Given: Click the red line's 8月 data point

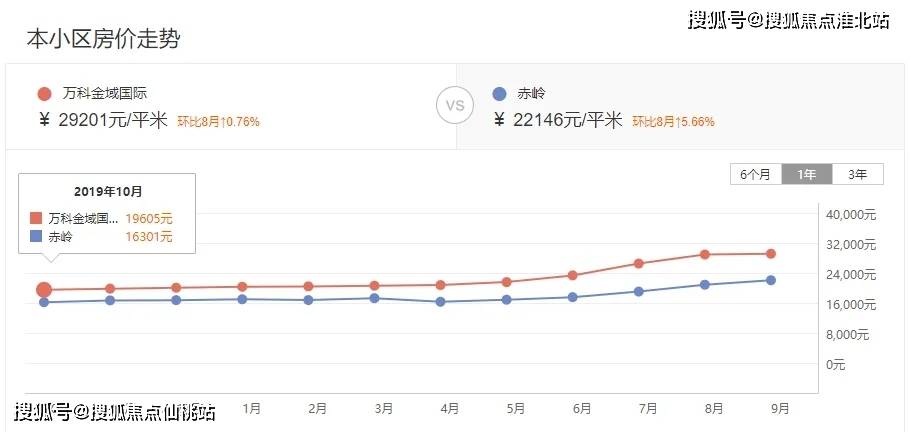Looking at the screenshot, I should (705, 254).
